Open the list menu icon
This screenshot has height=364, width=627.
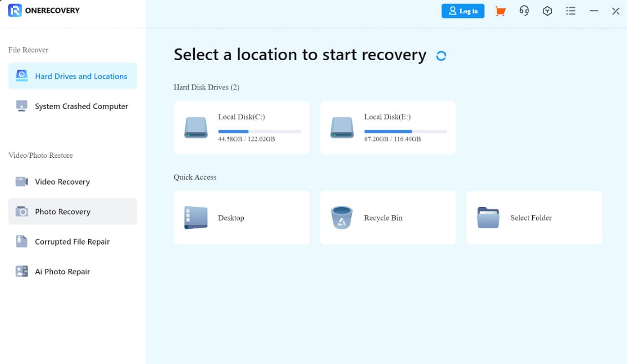[x=571, y=10]
